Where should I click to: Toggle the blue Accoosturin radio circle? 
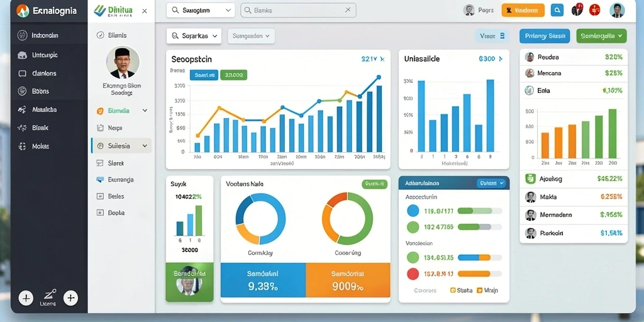413,211
